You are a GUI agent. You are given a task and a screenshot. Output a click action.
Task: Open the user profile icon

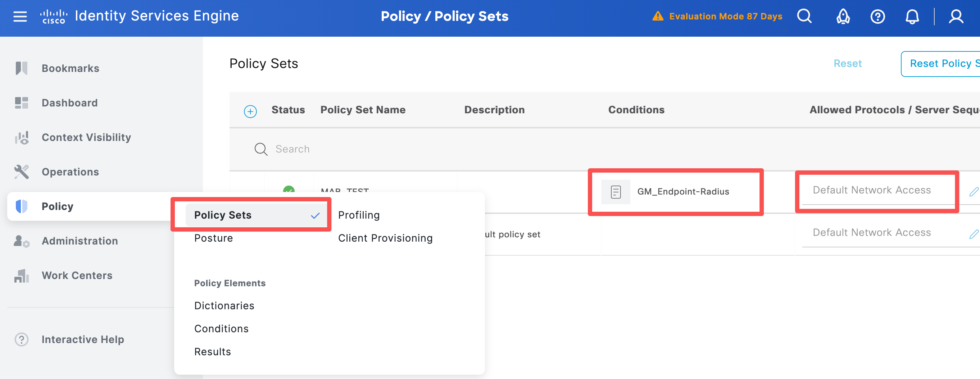(956, 16)
